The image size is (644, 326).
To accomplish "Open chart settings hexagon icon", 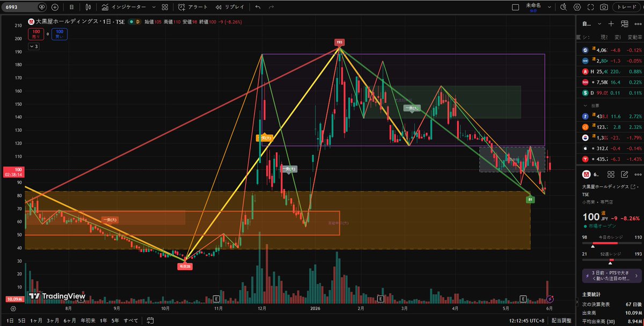I will [577, 8].
